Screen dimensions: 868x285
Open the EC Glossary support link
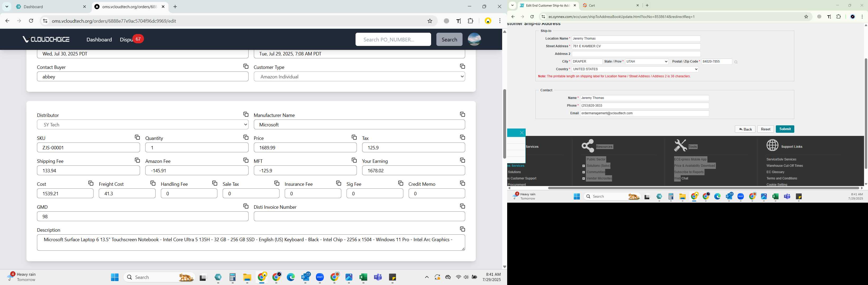pos(775,172)
